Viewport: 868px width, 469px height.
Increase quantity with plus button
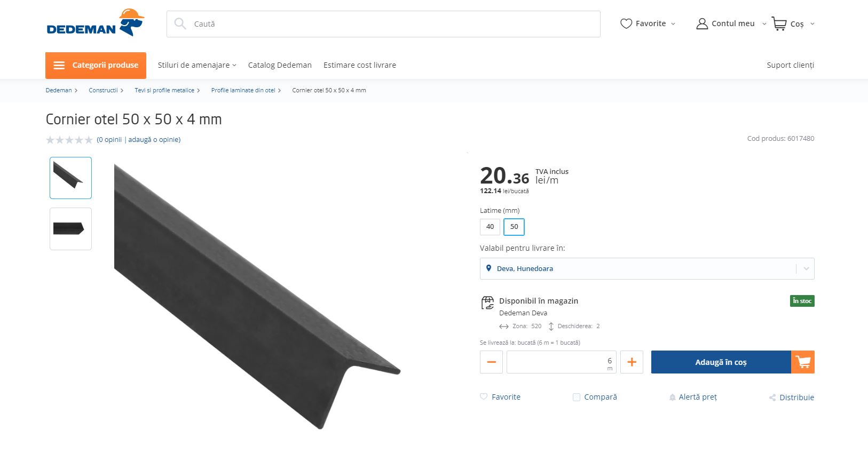pyautogui.click(x=632, y=362)
